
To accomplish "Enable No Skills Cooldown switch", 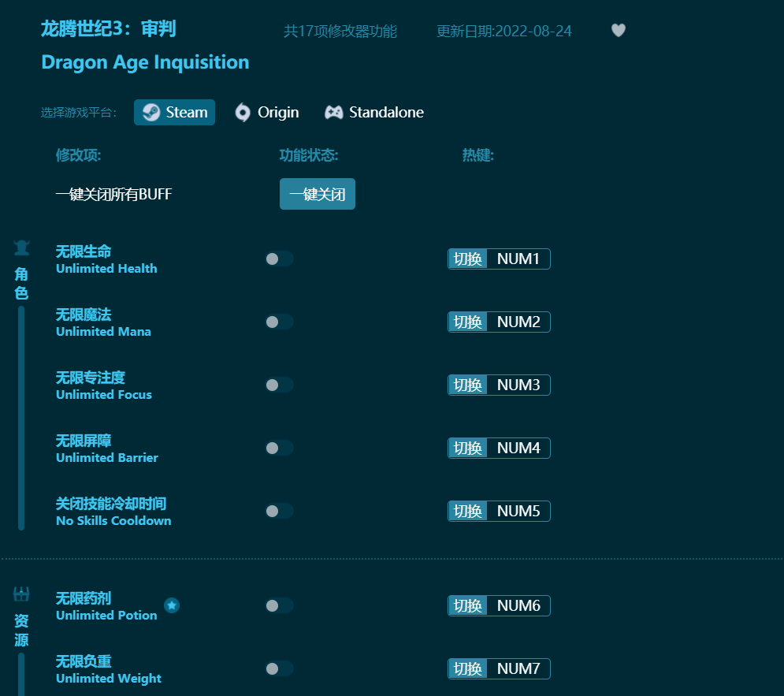I will click(280, 511).
